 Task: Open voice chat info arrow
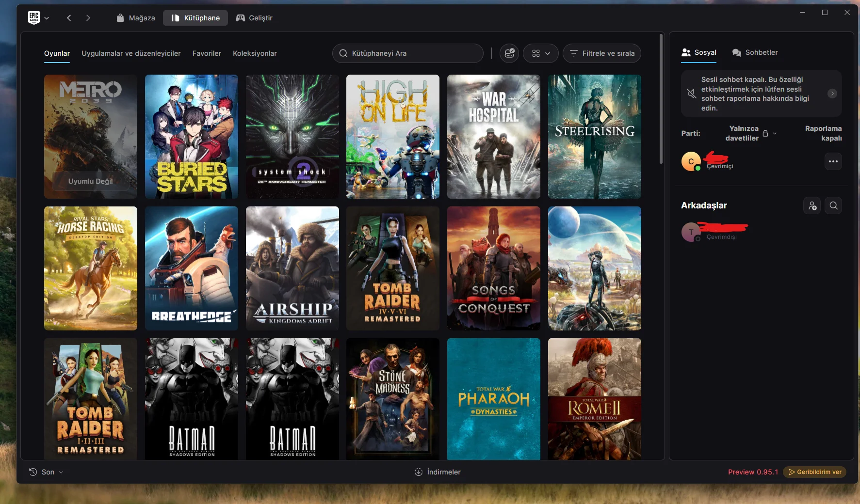[x=832, y=94]
